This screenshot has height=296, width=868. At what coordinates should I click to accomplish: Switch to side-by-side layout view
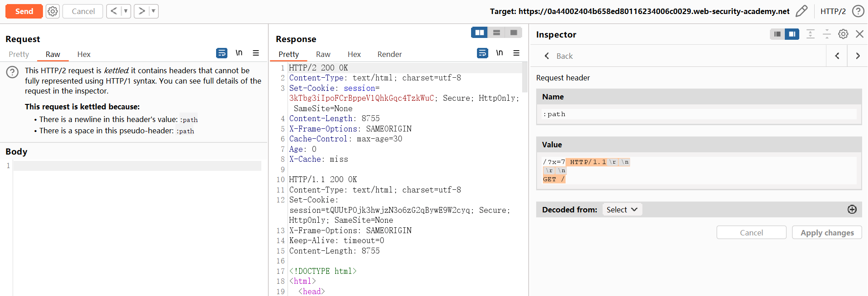[x=479, y=33]
